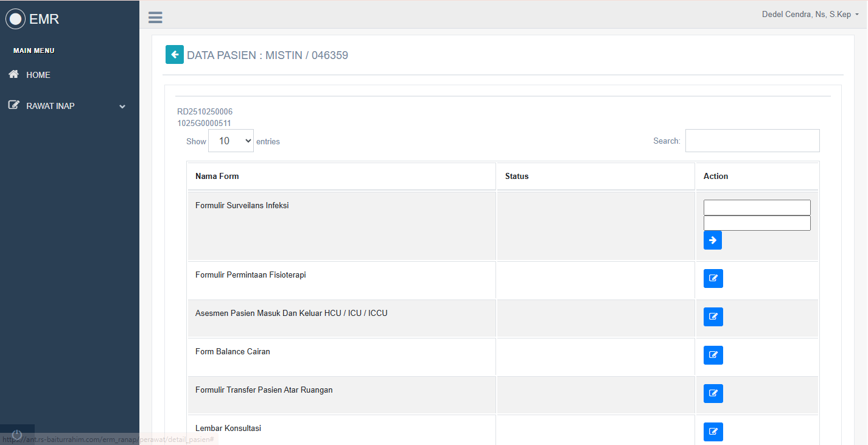This screenshot has height=445, width=868.
Task: Click the blue arrow for Surveilans Infeksi
Action: coord(712,240)
